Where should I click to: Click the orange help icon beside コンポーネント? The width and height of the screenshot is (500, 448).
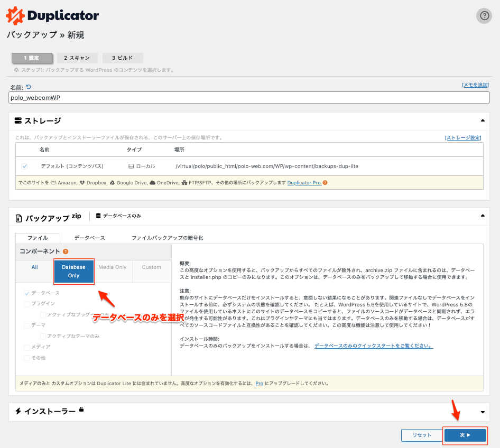coord(66,252)
